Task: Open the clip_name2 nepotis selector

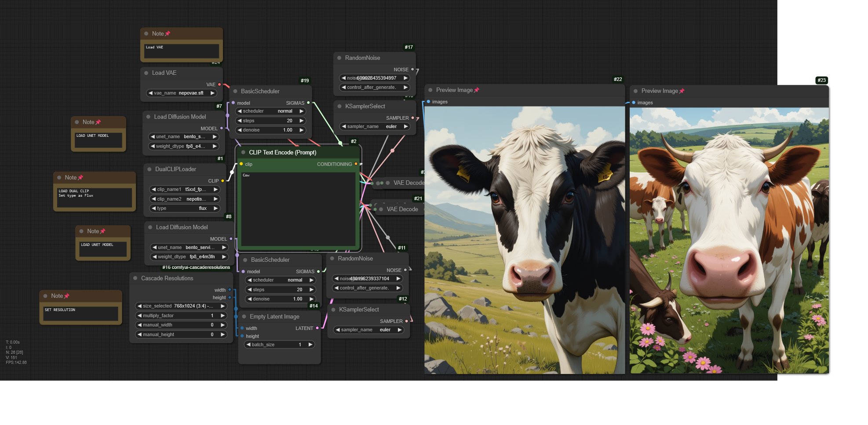Action: click(x=185, y=199)
